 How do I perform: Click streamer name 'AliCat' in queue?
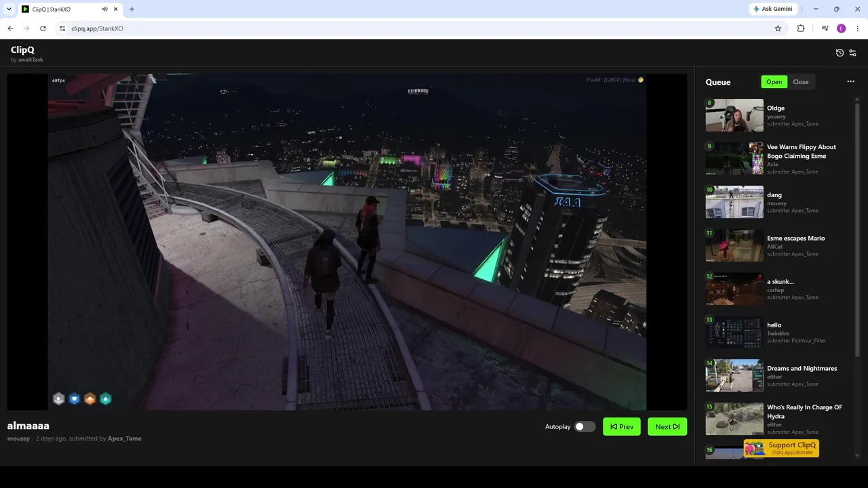pyautogui.click(x=775, y=247)
